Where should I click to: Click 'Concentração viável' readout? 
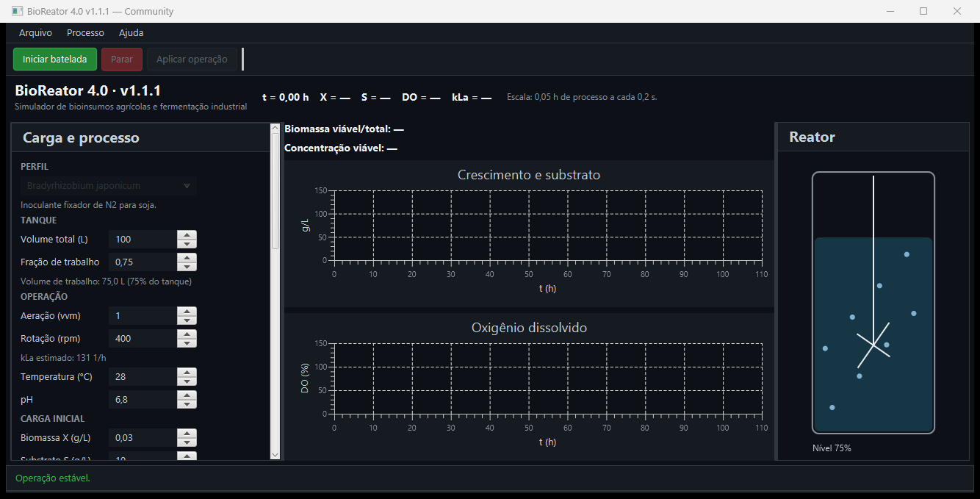pos(341,148)
